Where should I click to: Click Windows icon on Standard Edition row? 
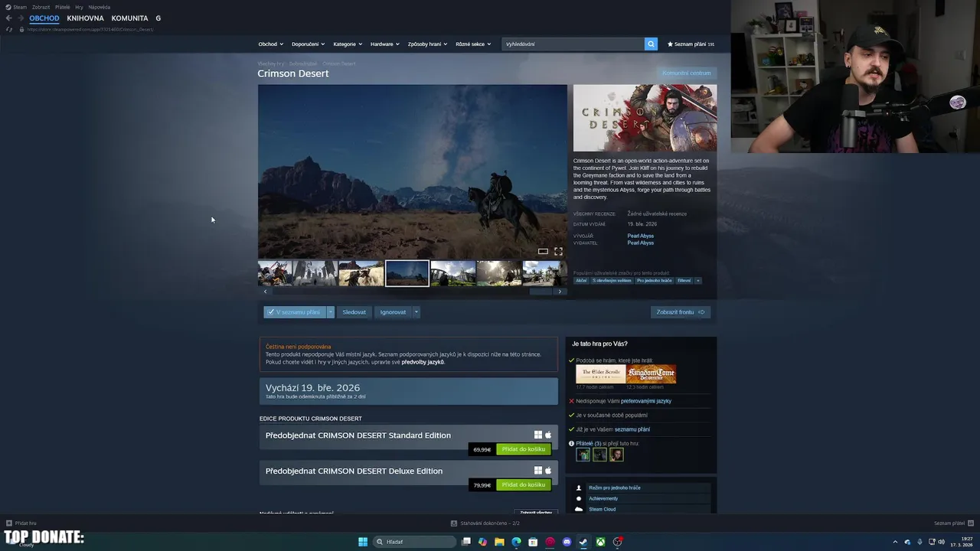538,435
